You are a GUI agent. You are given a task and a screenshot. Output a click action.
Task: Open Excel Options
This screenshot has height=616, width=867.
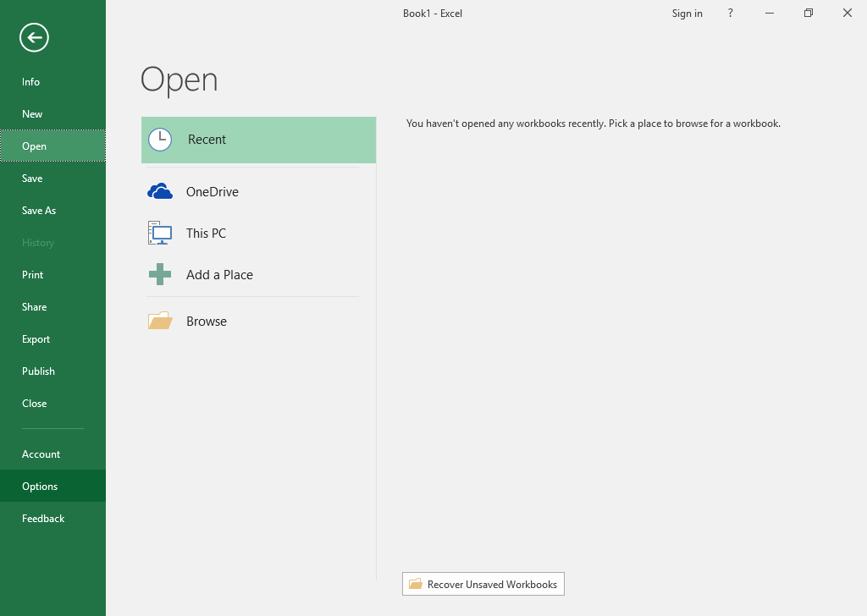click(52, 487)
